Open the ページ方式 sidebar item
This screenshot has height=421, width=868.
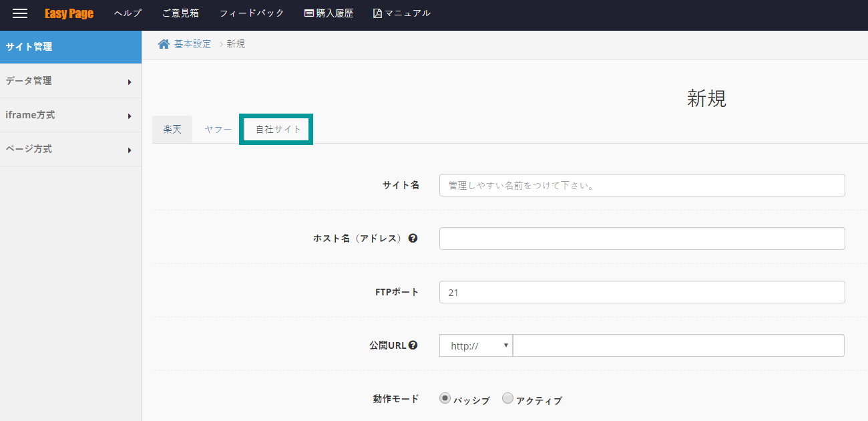[71, 149]
